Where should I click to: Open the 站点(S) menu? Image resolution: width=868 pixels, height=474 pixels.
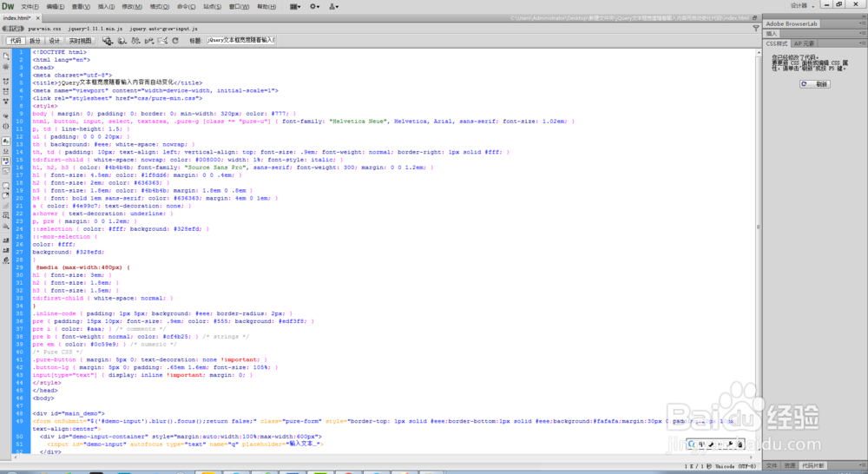pyautogui.click(x=212, y=7)
